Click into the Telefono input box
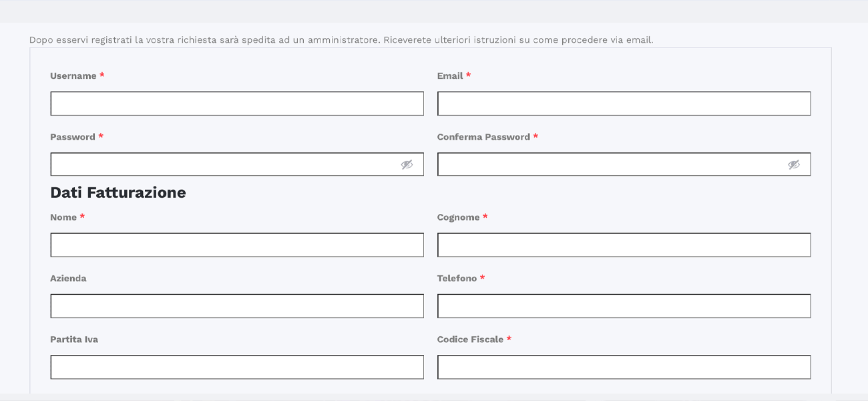Viewport: 868px width, 401px height. click(624, 306)
